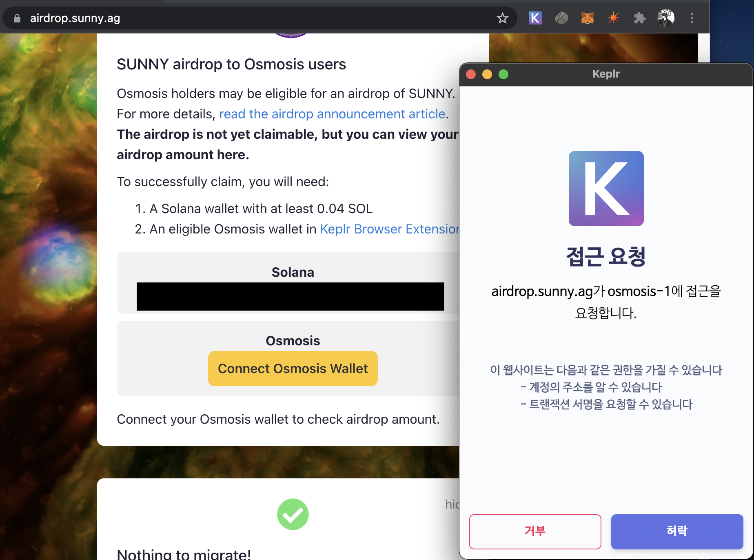Click the redacted Solana wallet address
Image resolution: width=754 pixels, height=560 pixels.
click(291, 297)
